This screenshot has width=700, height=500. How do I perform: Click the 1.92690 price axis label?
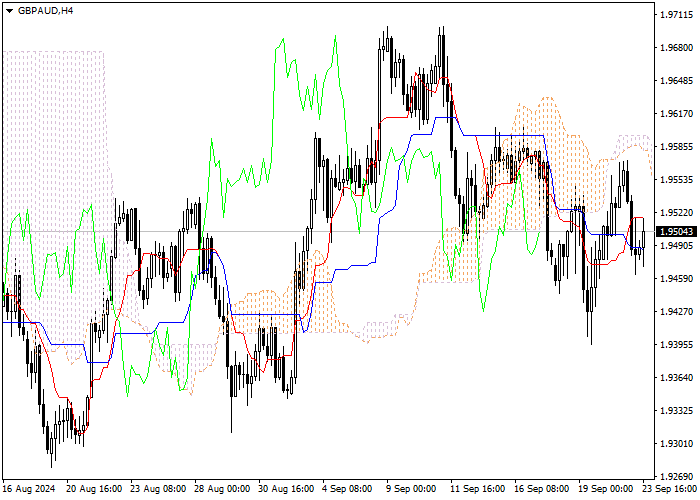[x=677, y=476]
